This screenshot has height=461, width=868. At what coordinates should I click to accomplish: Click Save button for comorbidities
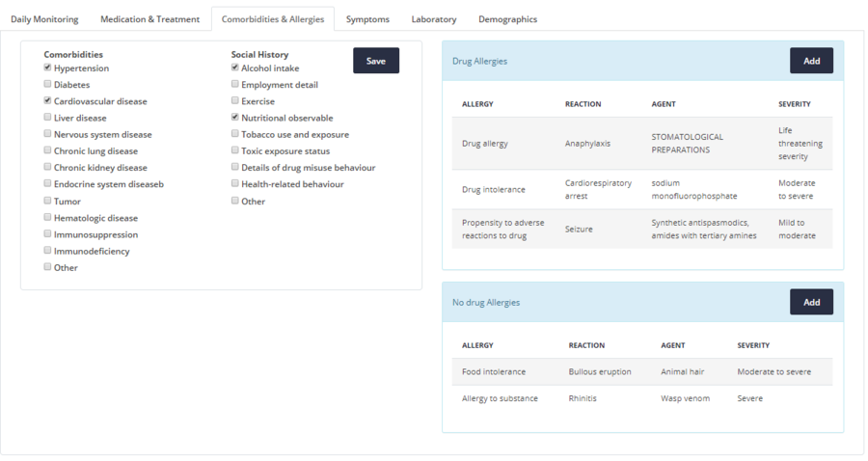[x=375, y=61]
